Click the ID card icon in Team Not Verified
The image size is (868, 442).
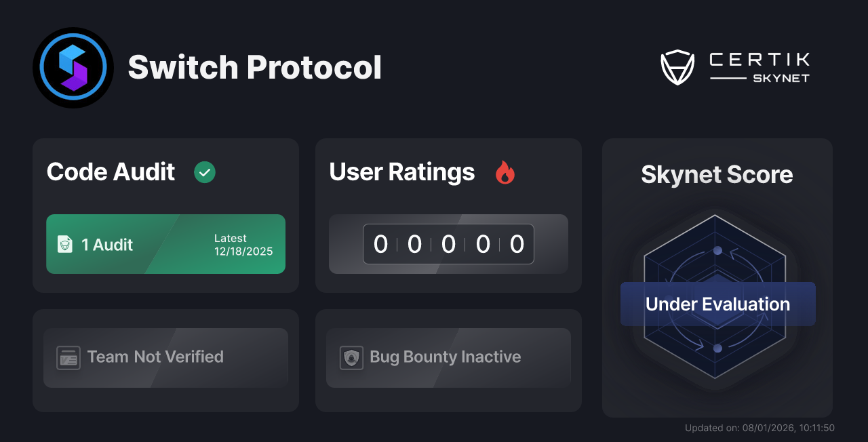point(68,357)
